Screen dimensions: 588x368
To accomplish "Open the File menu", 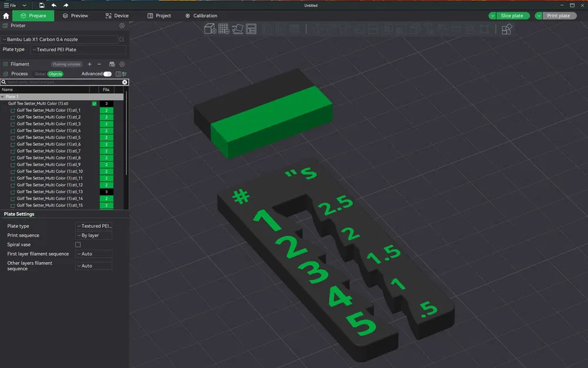I will [x=10, y=5].
